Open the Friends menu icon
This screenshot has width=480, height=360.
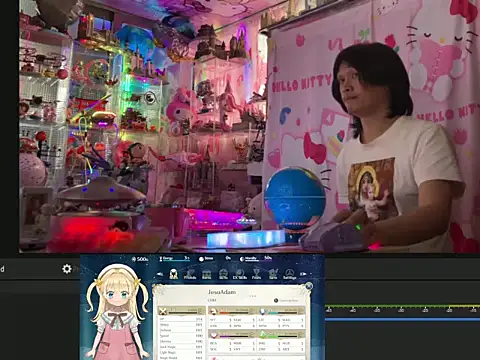[x=190, y=274]
